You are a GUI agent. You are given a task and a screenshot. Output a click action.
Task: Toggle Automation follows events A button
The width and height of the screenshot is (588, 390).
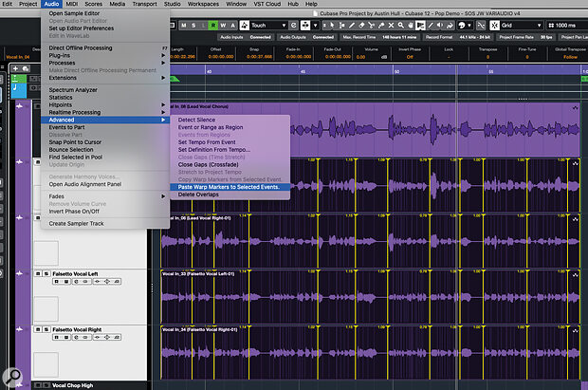click(x=233, y=26)
